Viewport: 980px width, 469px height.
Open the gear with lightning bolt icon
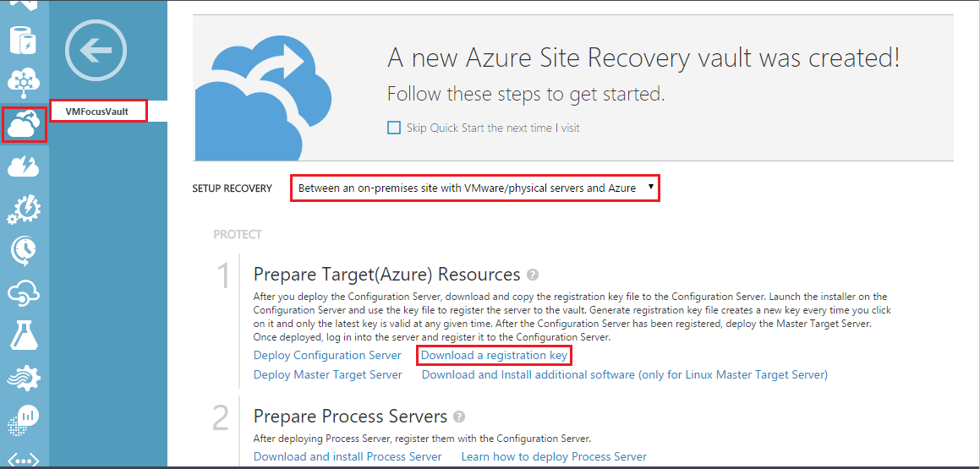click(24, 209)
